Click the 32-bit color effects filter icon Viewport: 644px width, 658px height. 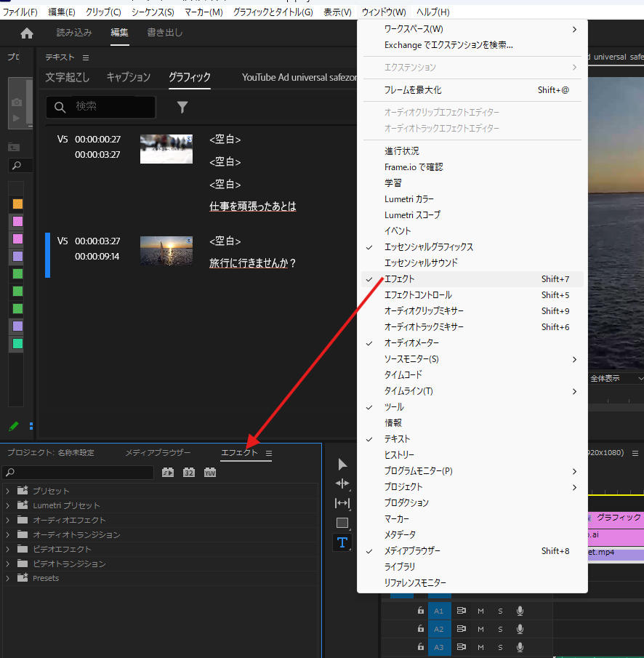click(x=189, y=473)
